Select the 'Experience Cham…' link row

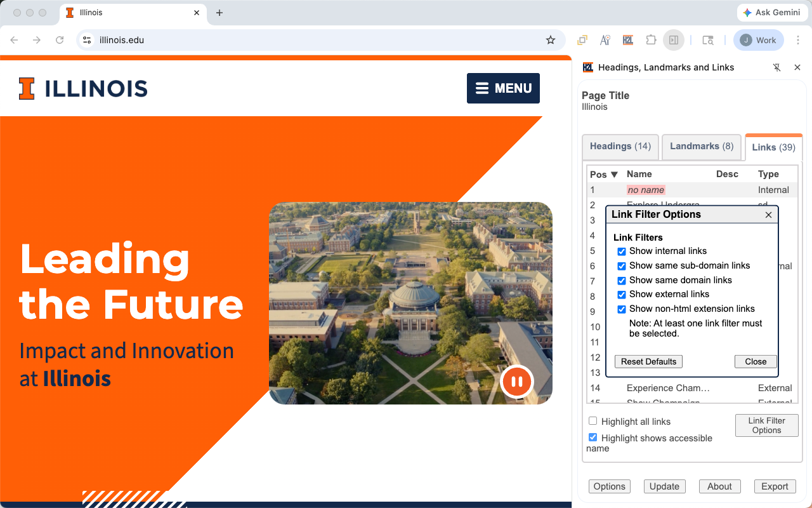click(x=691, y=388)
